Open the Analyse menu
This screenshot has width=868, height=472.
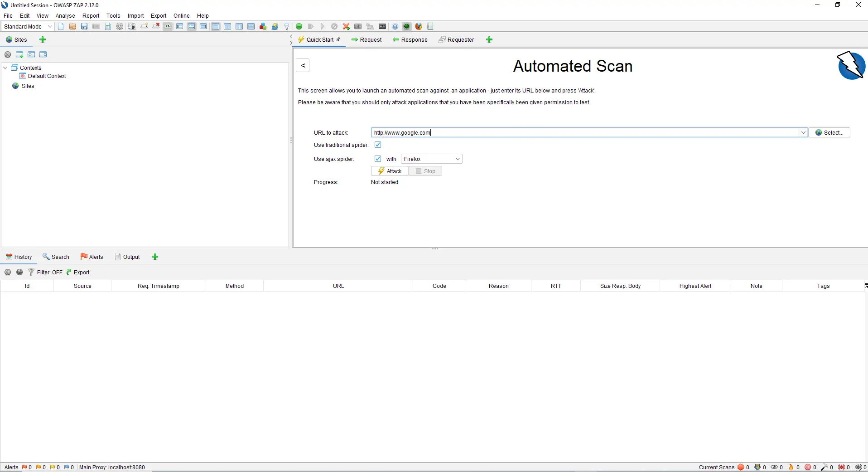pos(65,16)
